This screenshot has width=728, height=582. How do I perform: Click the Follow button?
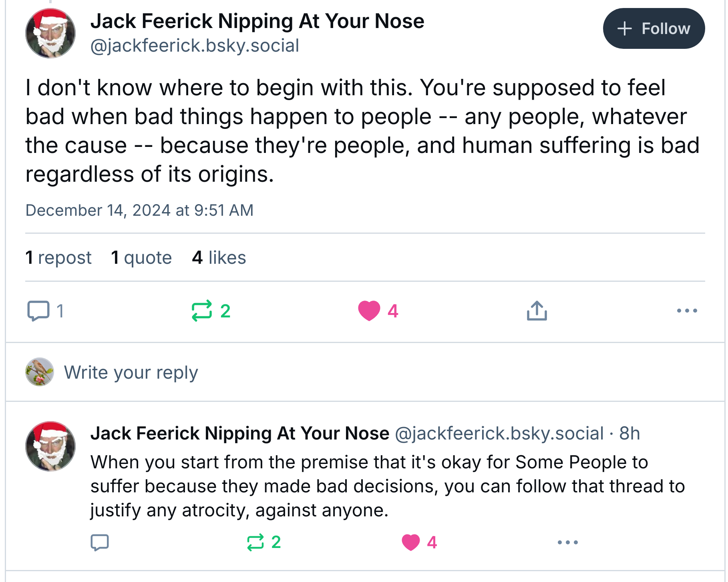point(654,28)
